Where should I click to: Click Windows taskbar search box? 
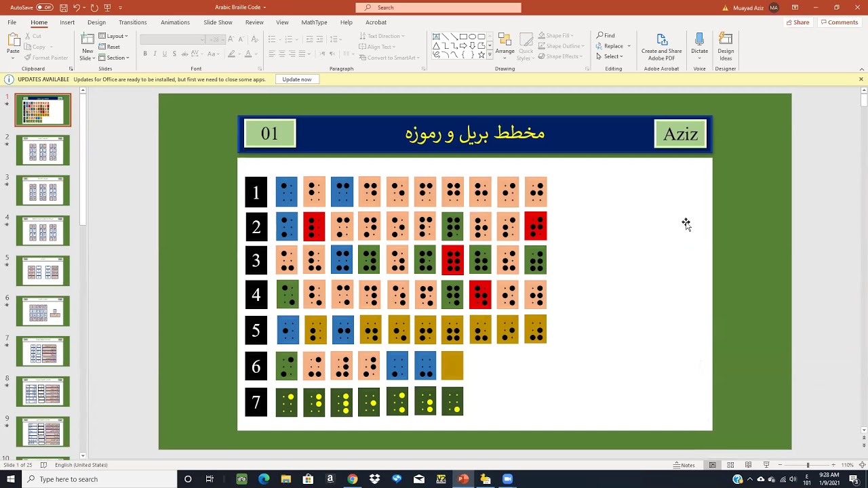100,479
